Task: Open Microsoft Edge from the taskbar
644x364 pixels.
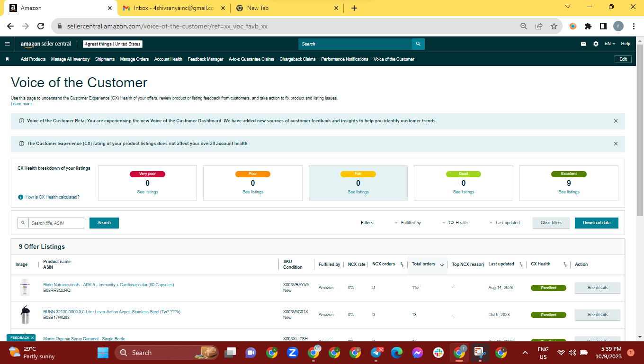Action: click(396, 353)
